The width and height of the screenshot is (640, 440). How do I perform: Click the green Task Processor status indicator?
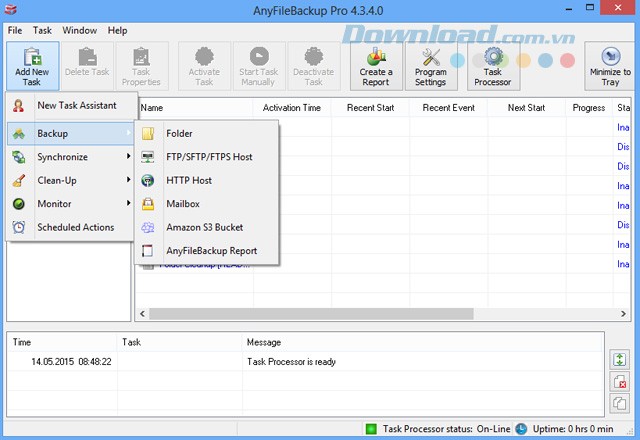point(371,429)
